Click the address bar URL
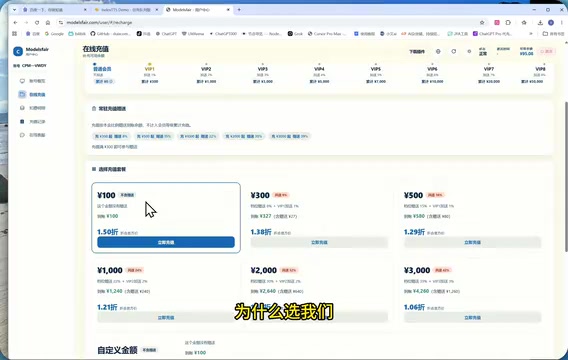The height and width of the screenshot is (360, 568). point(99,22)
